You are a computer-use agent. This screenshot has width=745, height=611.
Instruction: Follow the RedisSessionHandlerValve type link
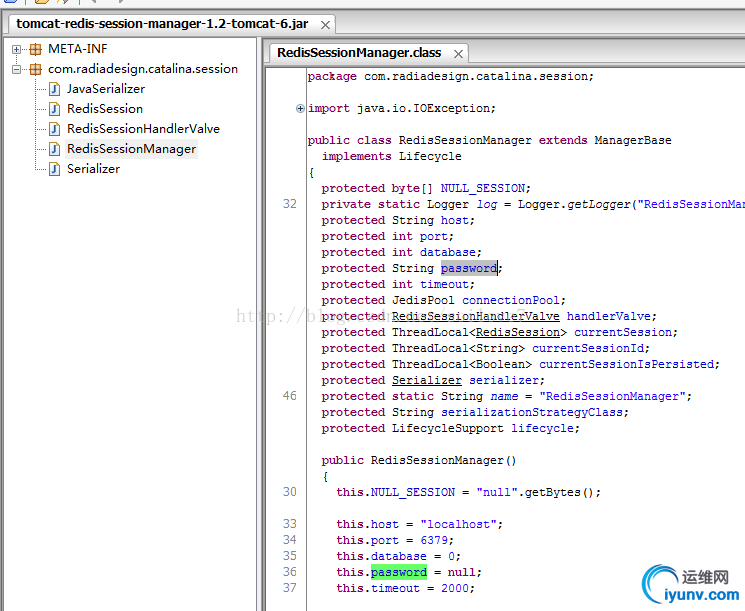click(476, 316)
